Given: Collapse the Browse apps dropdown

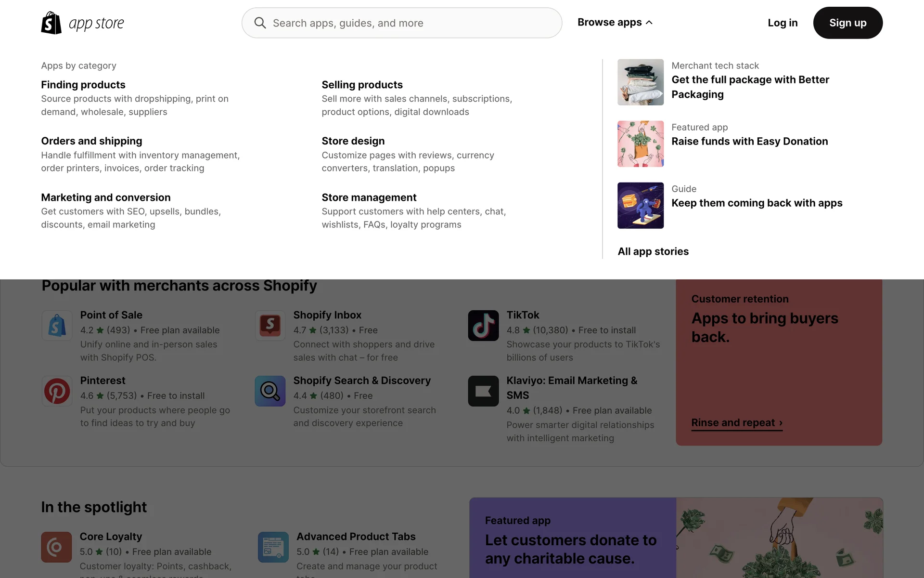Looking at the screenshot, I should coord(615,22).
